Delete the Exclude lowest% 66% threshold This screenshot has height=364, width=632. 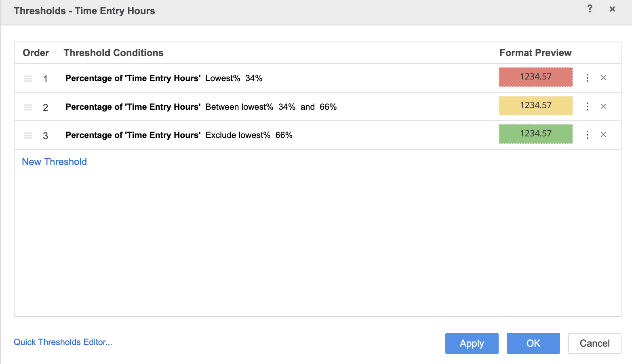[x=603, y=134]
